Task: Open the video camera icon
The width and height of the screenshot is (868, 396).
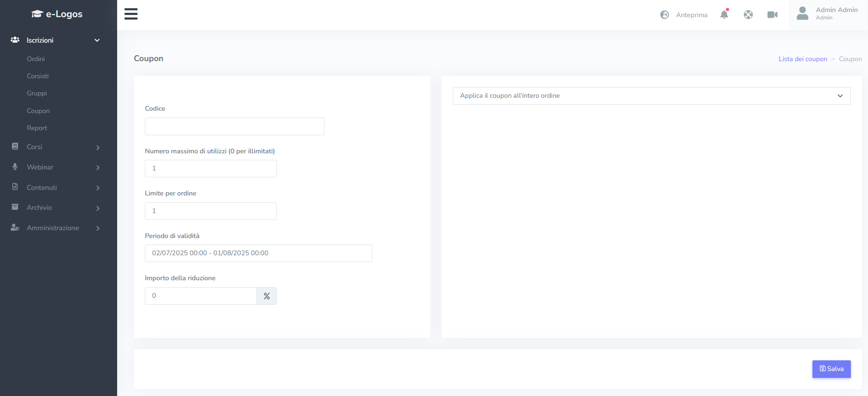Action: tap(772, 15)
